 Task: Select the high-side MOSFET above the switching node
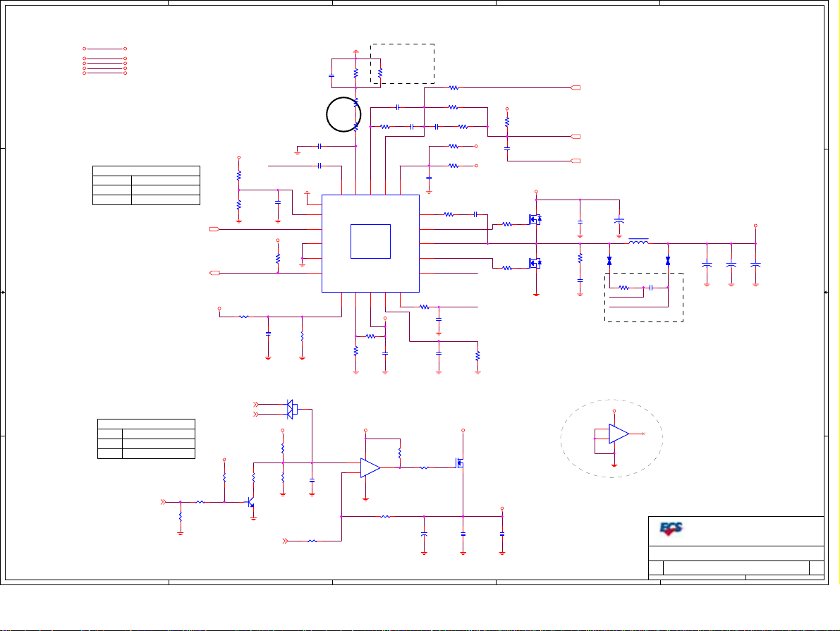(x=535, y=219)
